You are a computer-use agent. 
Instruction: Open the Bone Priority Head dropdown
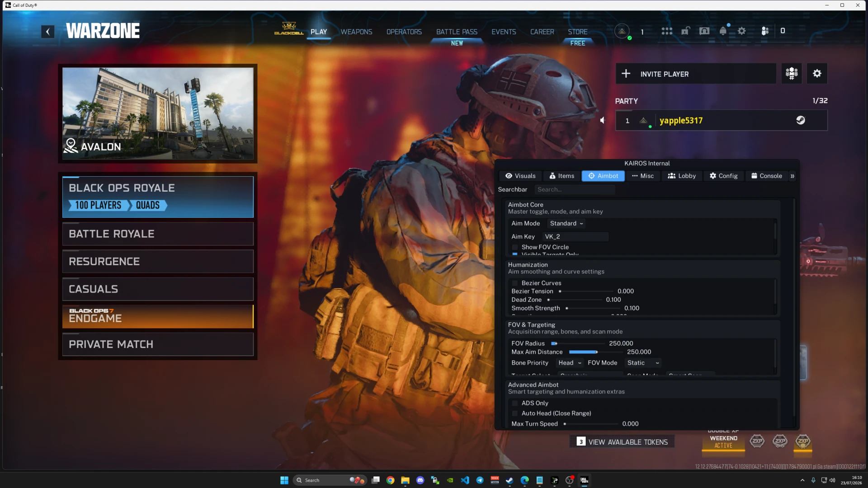pyautogui.click(x=570, y=363)
